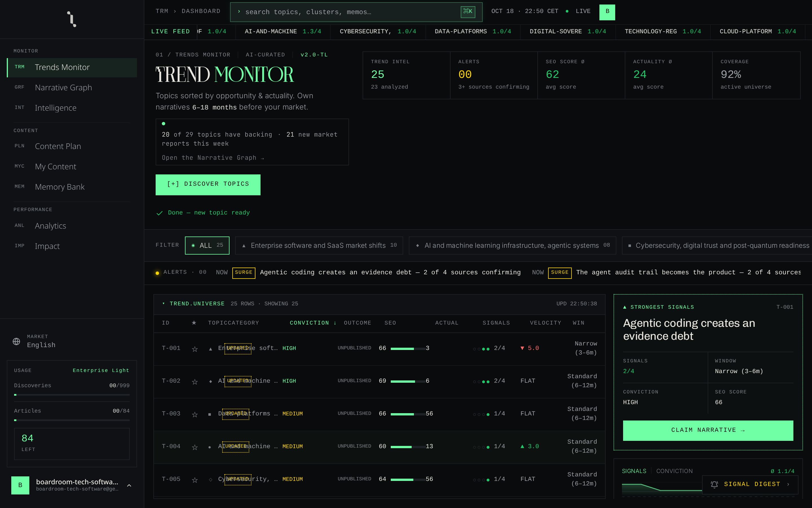Viewport: 812px width, 508px height.
Task: Star topic T-004
Action: pos(195,447)
